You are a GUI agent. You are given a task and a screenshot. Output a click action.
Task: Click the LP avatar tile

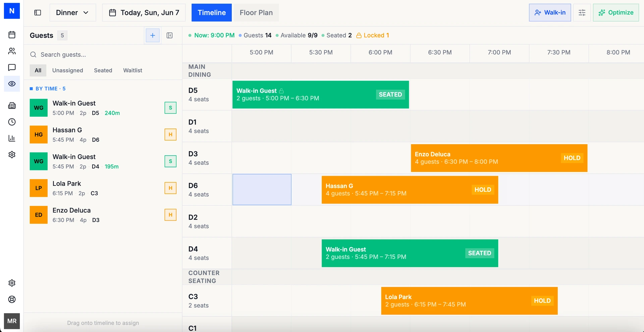(39, 188)
